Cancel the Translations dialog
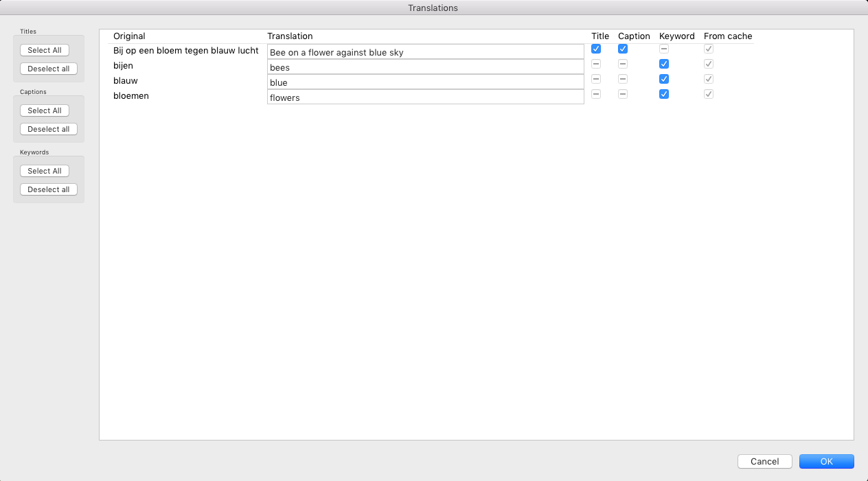Screen dimensions: 868x481 pos(764,462)
